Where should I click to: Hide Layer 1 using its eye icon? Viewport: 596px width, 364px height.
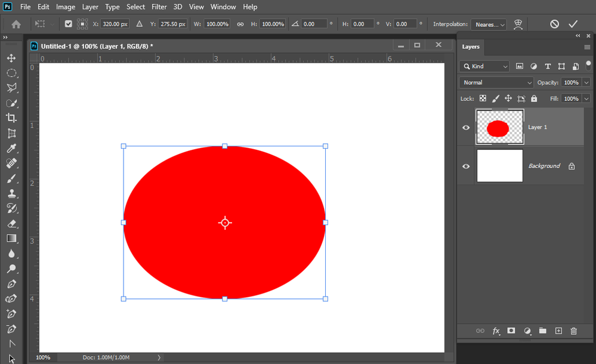coord(466,127)
